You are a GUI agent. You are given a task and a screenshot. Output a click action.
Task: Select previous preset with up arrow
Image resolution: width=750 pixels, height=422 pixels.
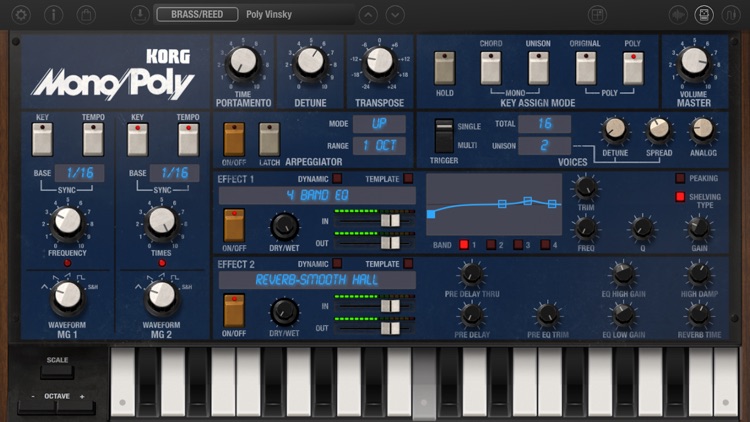(368, 15)
